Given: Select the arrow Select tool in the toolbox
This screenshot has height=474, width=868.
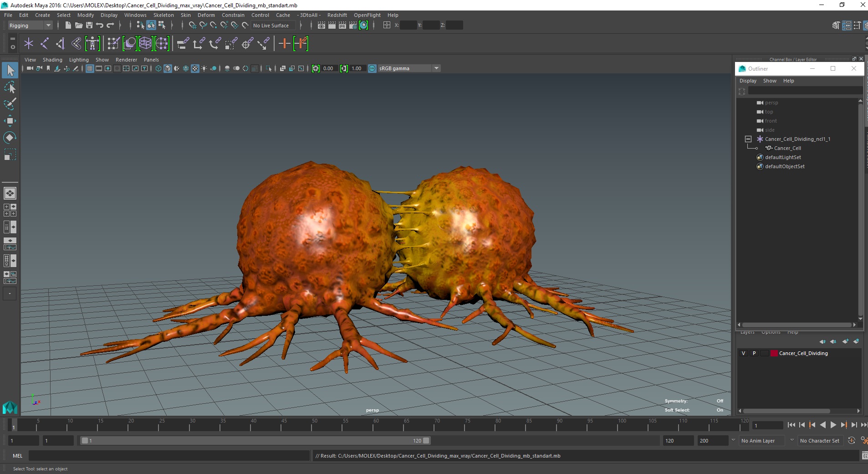Looking at the screenshot, I should coord(10,70).
